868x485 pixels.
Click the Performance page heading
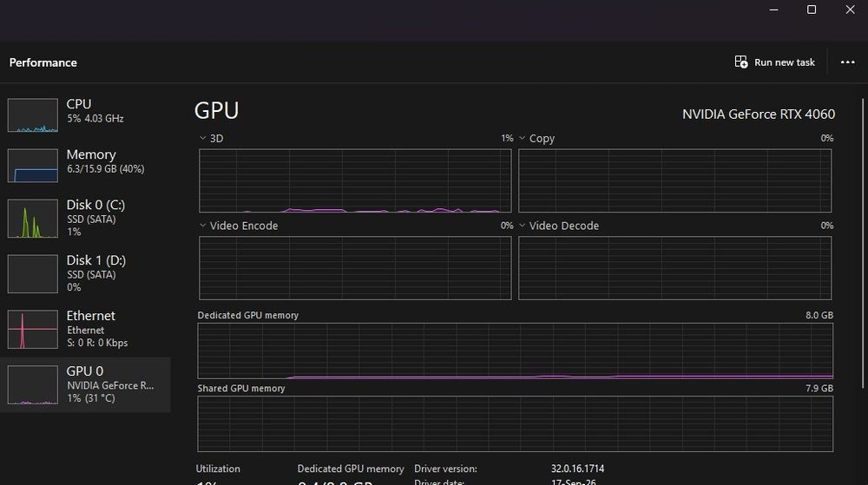[x=43, y=62]
